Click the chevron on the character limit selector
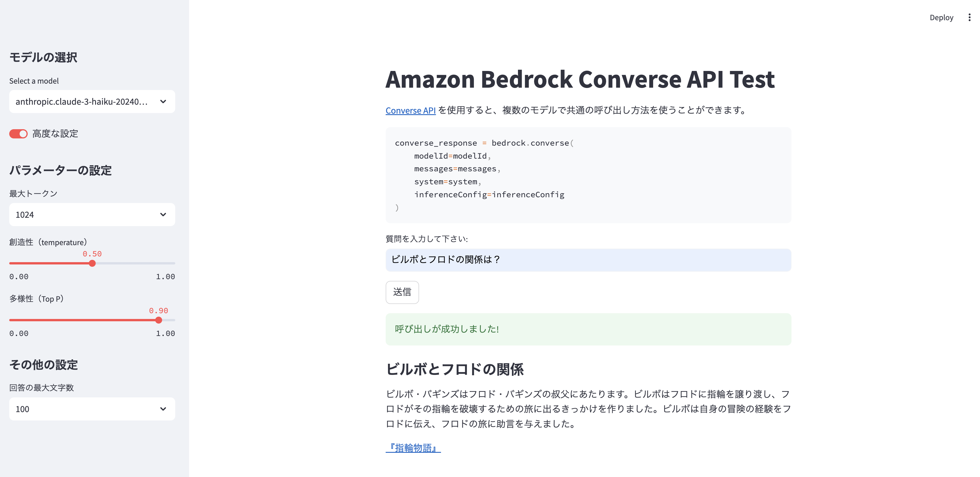The width and height of the screenshot is (980, 477). pos(163,409)
